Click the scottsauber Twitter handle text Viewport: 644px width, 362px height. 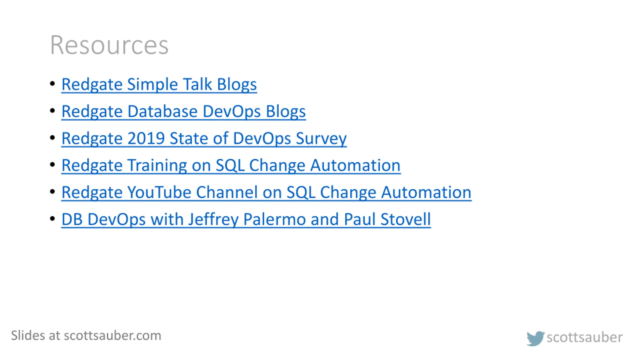584,337
